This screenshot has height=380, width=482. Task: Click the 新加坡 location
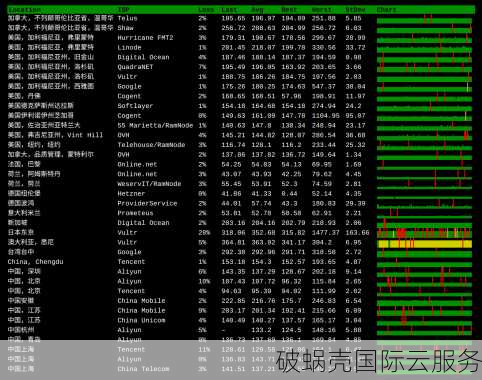coord(18,223)
